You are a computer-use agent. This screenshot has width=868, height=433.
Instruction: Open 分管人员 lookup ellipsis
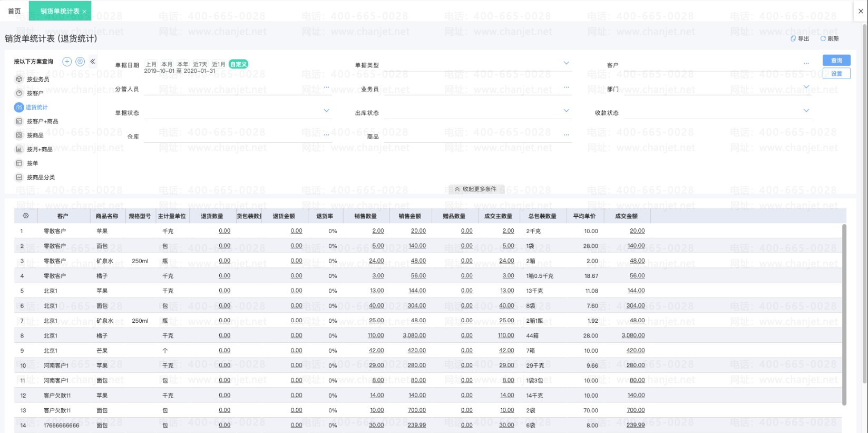pos(326,88)
